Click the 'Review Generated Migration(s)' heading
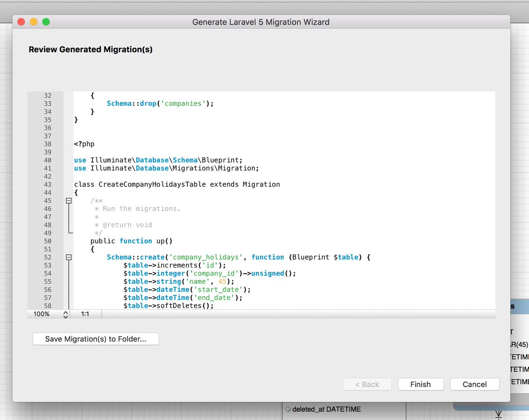 coord(90,49)
